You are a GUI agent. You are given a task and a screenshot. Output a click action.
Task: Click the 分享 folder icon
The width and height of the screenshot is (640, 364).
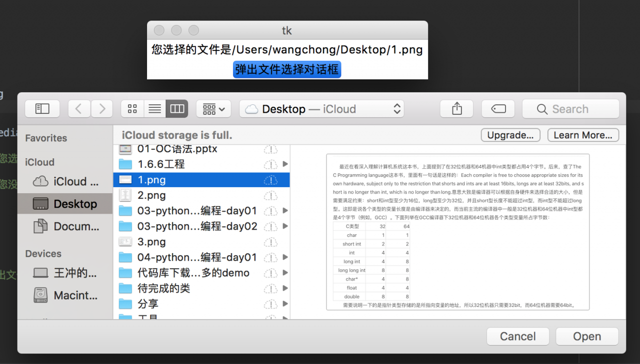click(x=125, y=304)
